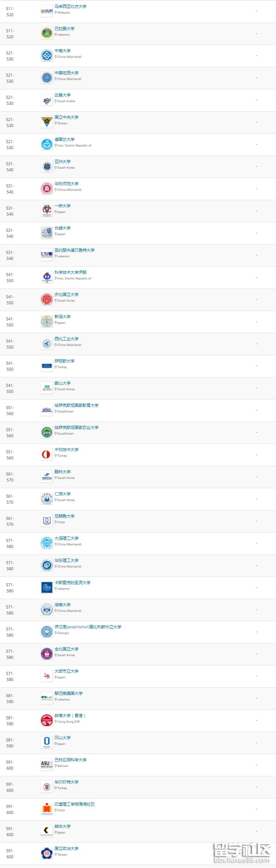276x868 pixels.
Task: Open the 湖南大学 university link
Action: 63,605
